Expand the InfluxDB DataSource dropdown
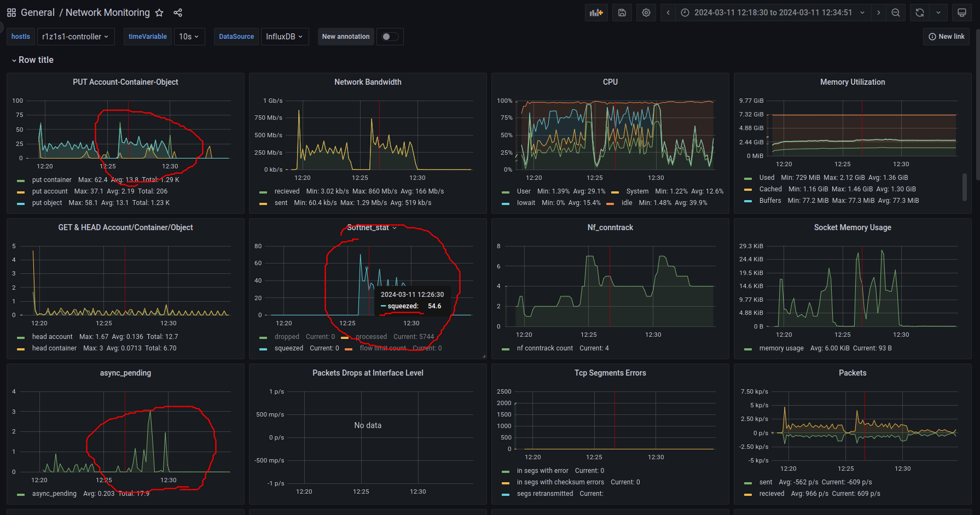The width and height of the screenshot is (980, 515). (285, 37)
